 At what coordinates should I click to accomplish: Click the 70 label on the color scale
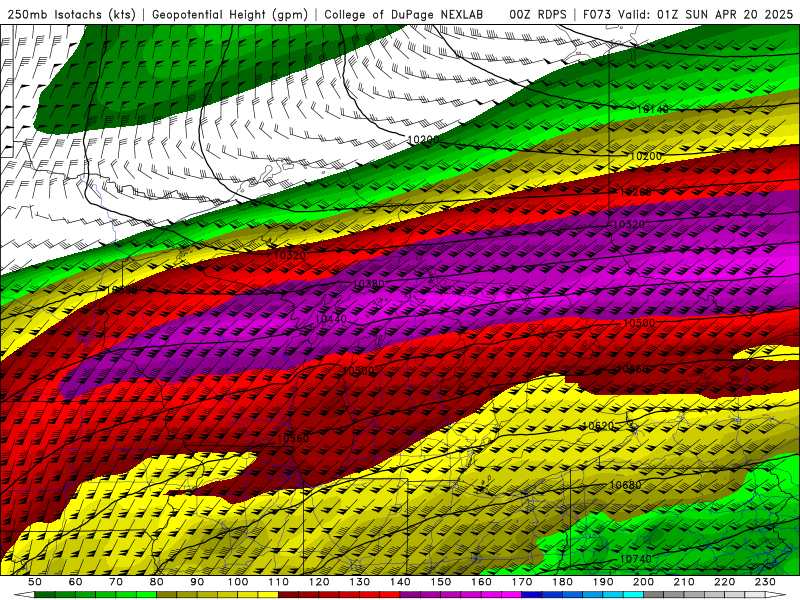point(116,582)
